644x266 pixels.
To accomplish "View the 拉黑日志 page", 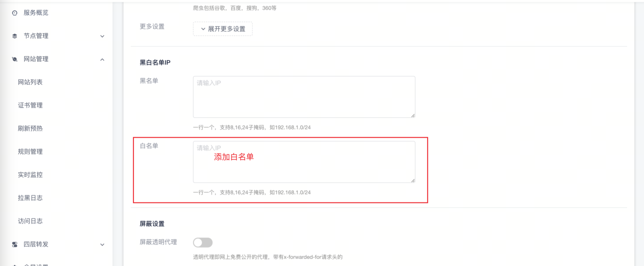I will (x=30, y=198).
